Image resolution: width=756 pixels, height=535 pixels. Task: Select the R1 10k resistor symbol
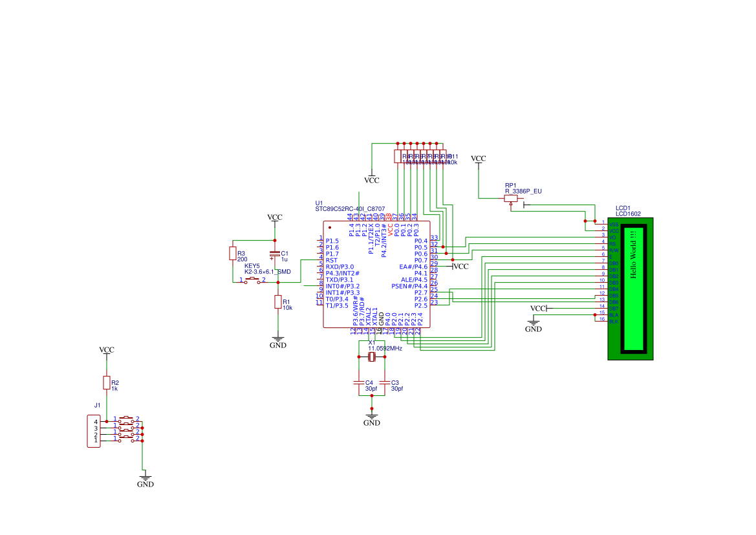(x=278, y=302)
